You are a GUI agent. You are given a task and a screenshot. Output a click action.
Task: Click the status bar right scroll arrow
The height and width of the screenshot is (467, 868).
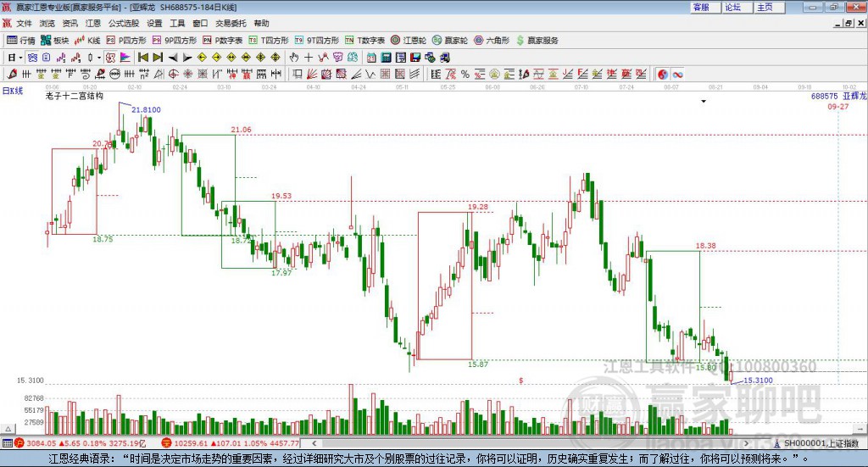click(x=746, y=443)
